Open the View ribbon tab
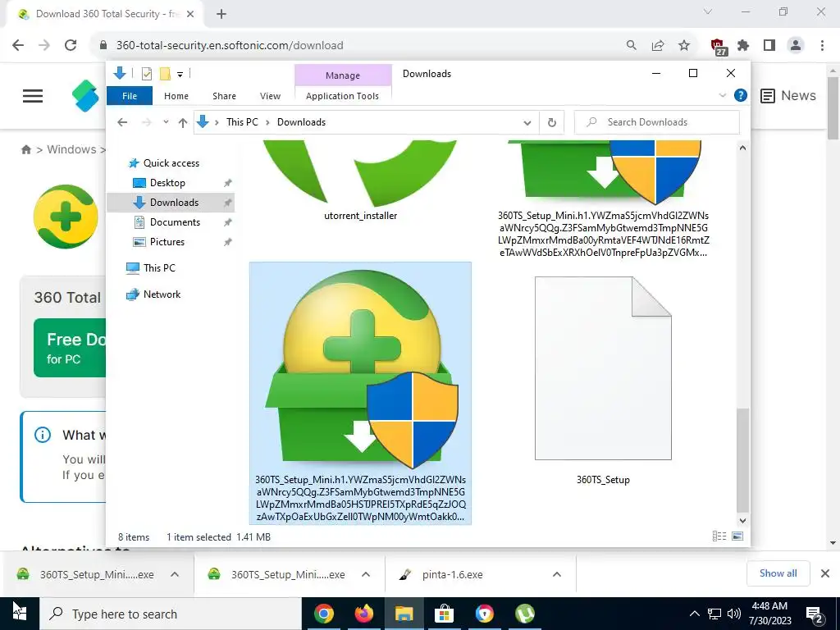The image size is (840, 630). [270, 96]
